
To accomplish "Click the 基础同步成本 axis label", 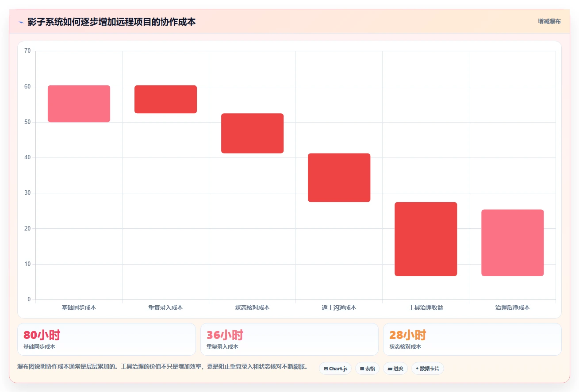I will 79,307.
